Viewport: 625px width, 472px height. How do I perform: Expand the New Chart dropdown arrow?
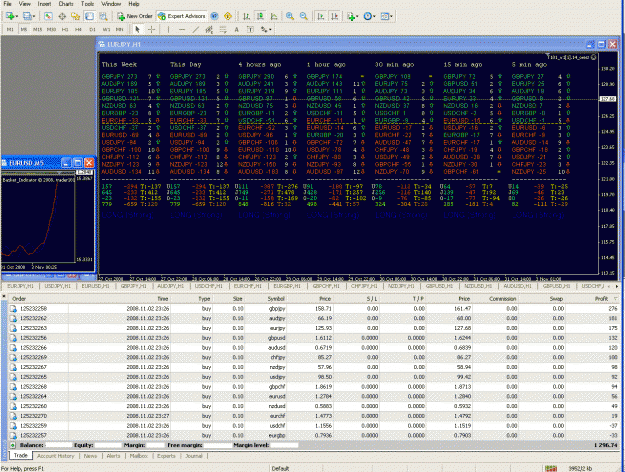[17, 16]
